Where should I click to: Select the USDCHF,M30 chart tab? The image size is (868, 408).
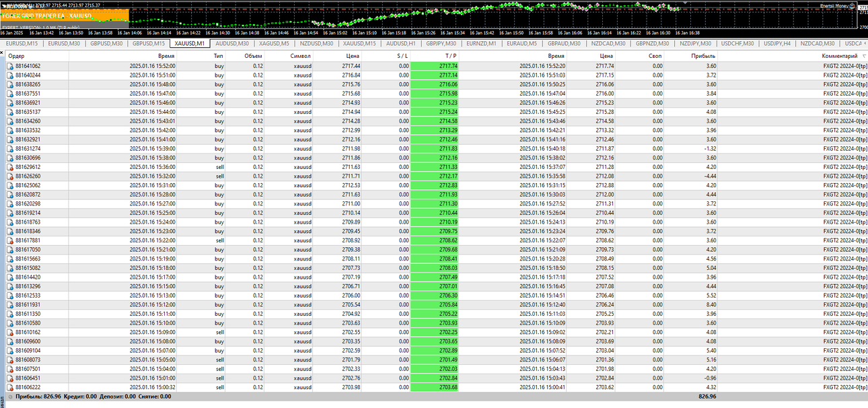click(737, 43)
